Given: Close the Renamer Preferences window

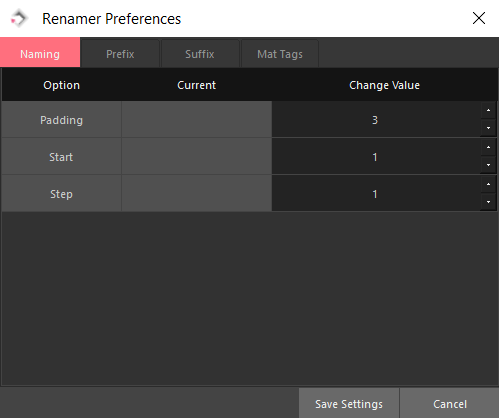Looking at the screenshot, I should tap(479, 18).
